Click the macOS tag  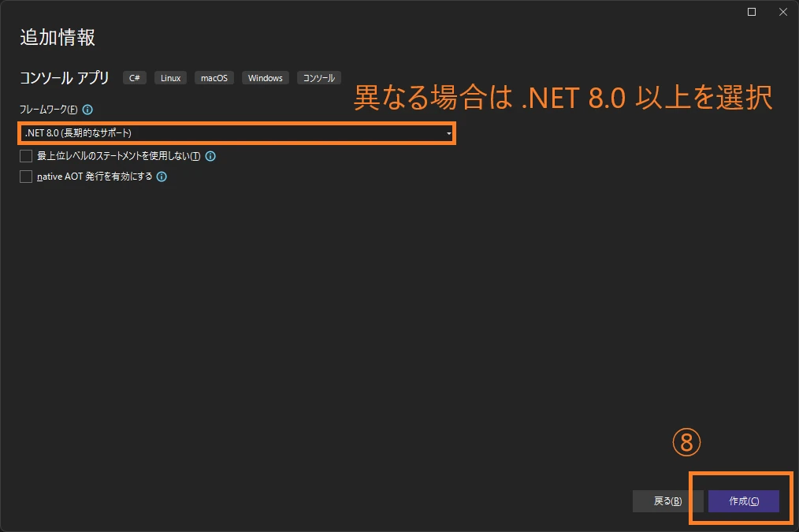214,78
